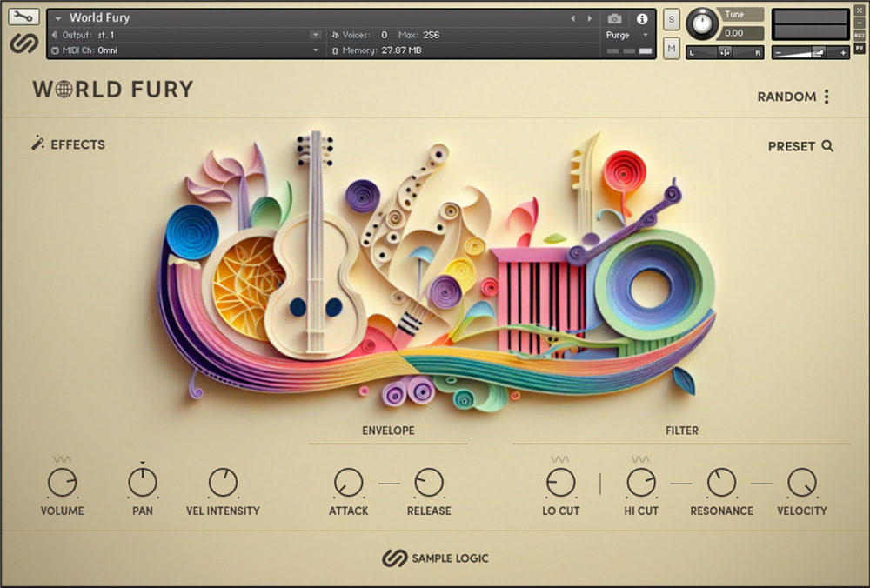Click the Tune value field
The width and height of the screenshot is (870, 588).
coord(734,33)
